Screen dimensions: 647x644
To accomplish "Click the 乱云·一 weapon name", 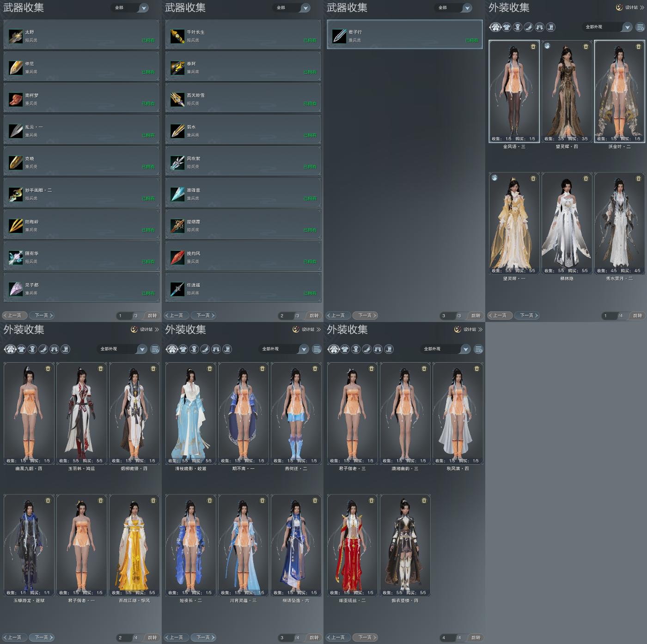I will pyautogui.click(x=34, y=127).
